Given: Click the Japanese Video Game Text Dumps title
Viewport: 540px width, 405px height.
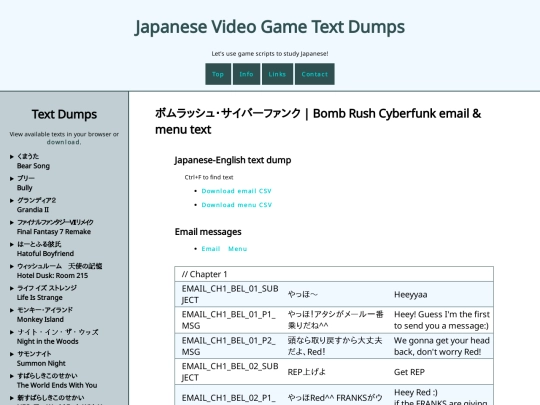Looking at the screenshot, I should (x=270, y=27).
